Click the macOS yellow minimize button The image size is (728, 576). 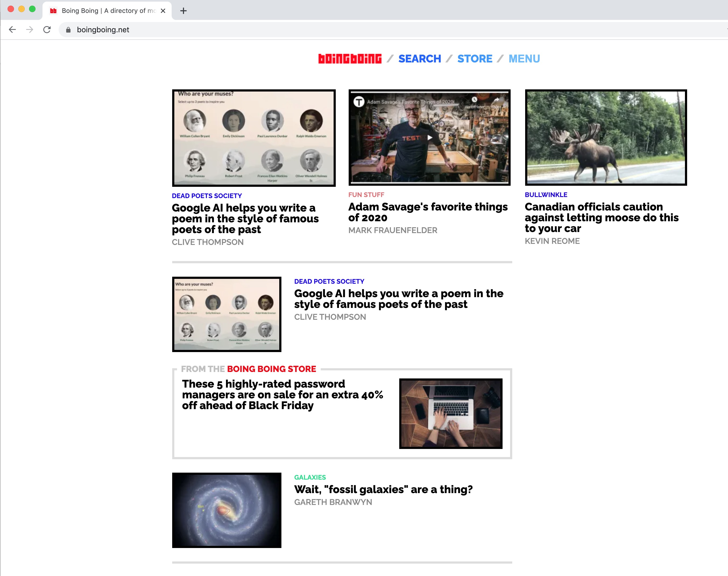point(22,9)
